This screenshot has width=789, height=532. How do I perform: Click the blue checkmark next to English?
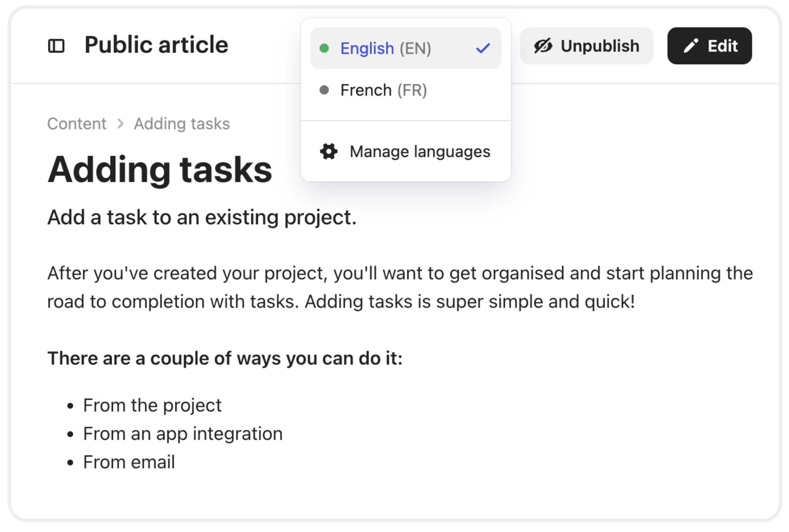click(483, 48)
